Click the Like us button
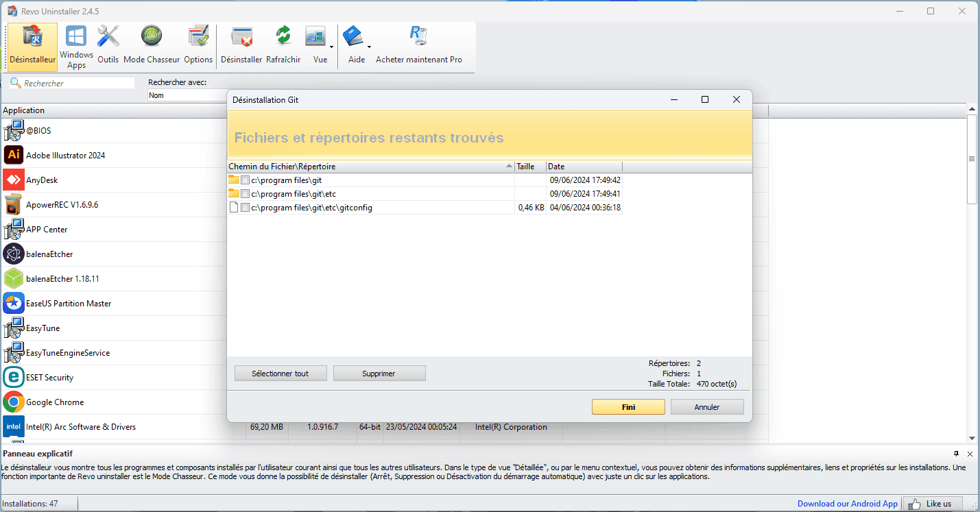This screenshot has height=512, width=980. coord(932,504)
